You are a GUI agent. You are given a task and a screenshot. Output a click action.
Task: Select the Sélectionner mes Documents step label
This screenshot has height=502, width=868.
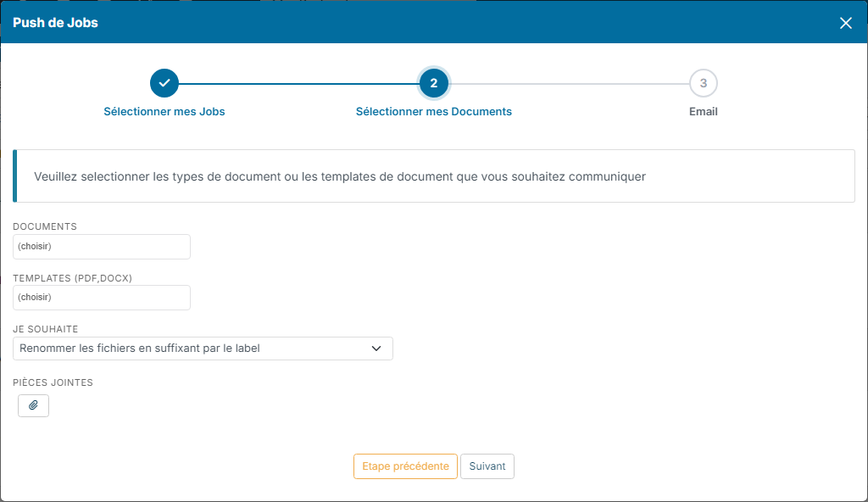click(x=434, y=111)
